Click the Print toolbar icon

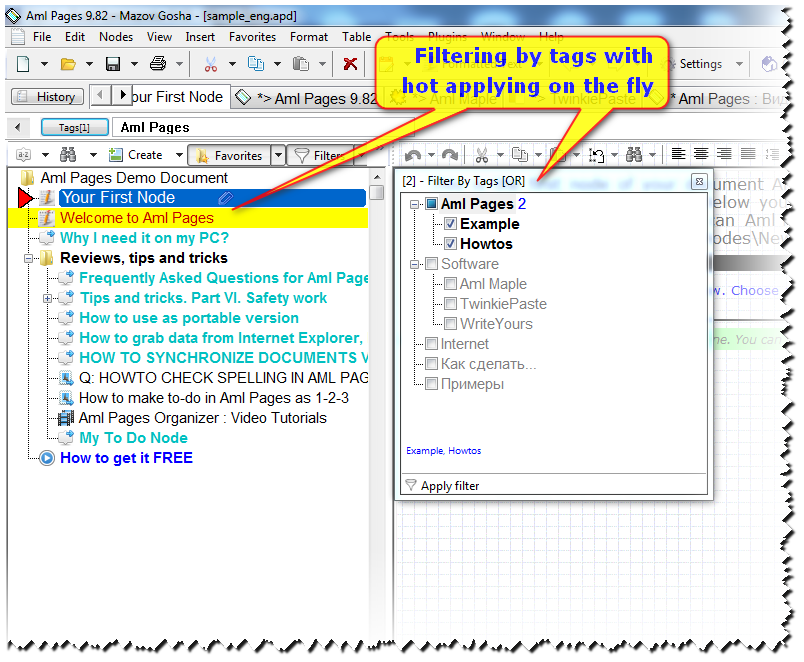pyautogui.click(x=157, y=64)
